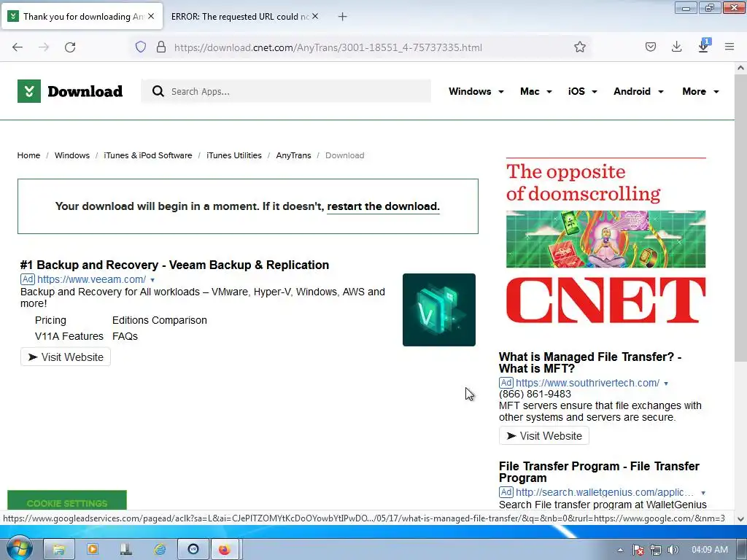Click the search magnifier icon
The image size is (747, 560).
point(158,91)
